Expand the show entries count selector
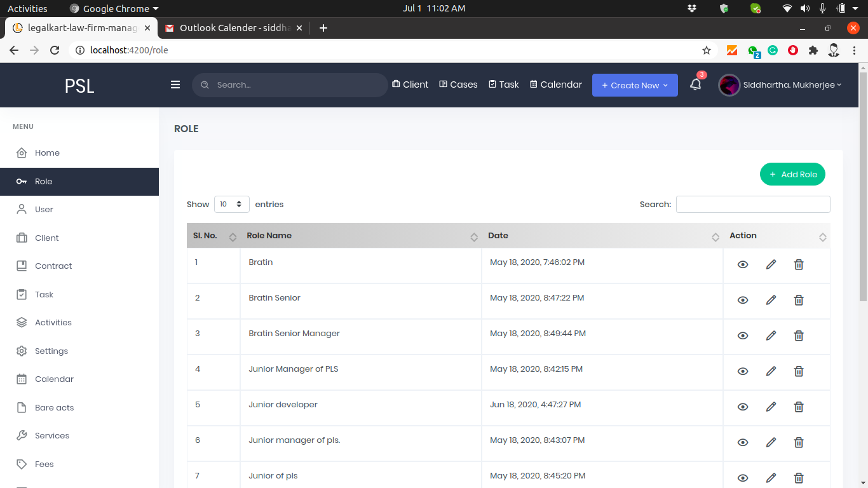868x488 pixels. [x=231, y=204]
